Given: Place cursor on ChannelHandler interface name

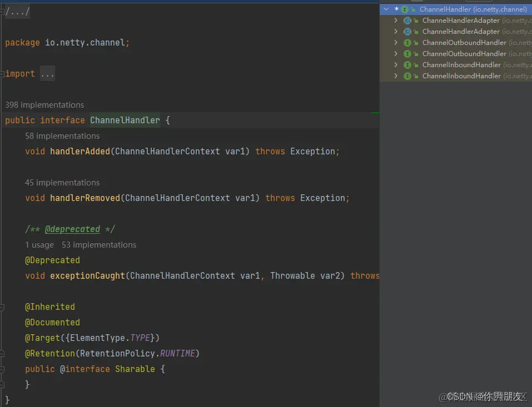Looking at the screenshot, I should pyautogui.click(x=125, y=120).
